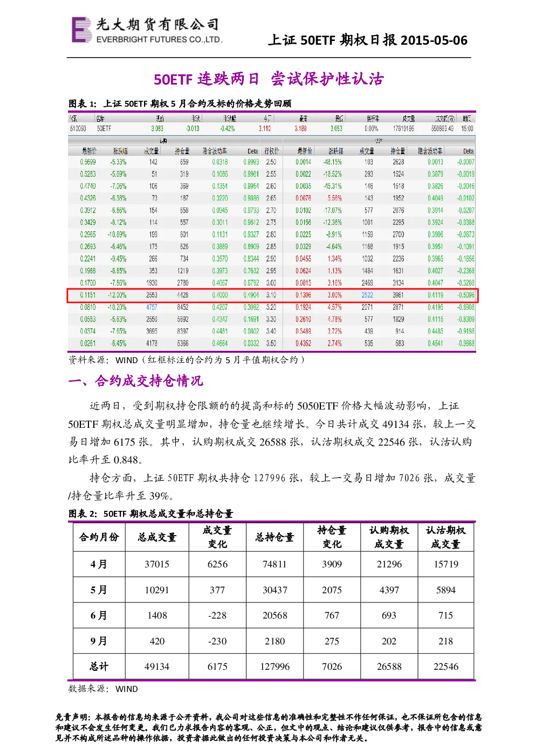The image size is (535, 756).
Task: Click the Everbright Futures purple logo icon
Action: coord(82,30)
